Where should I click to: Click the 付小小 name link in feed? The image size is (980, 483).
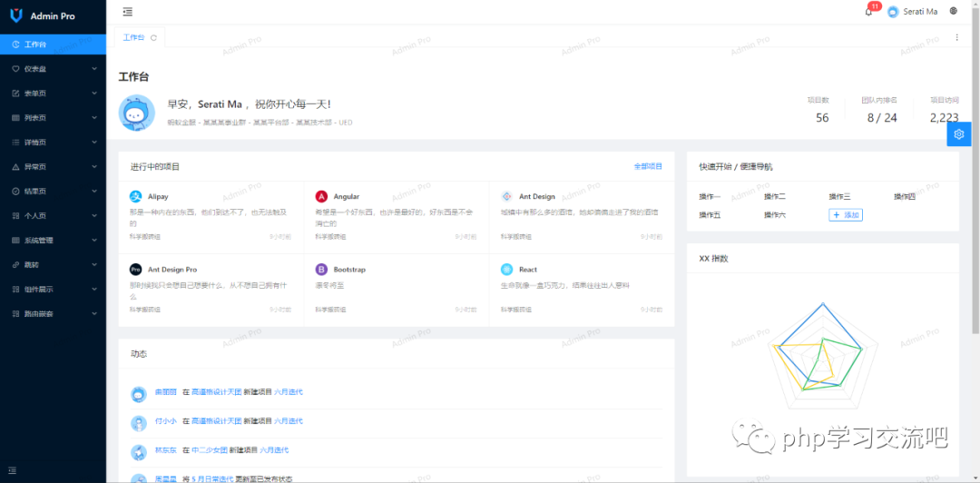tap(166, 420)
